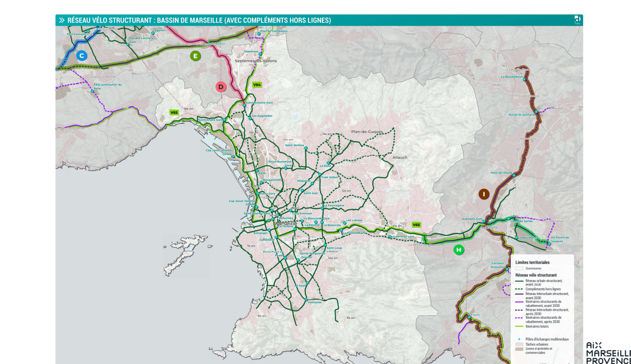Click the Itinéraires loisirs green legend line
631x364 pixels.
point(520,326)
